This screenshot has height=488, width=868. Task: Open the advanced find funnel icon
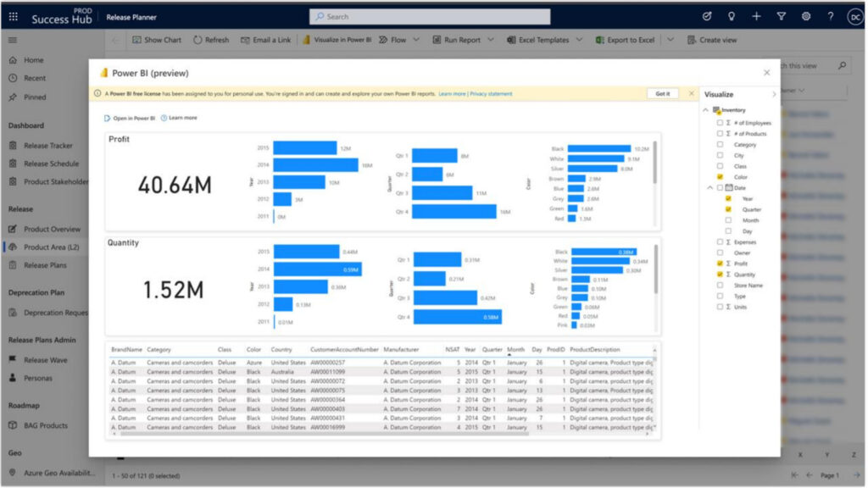point(781,17)
